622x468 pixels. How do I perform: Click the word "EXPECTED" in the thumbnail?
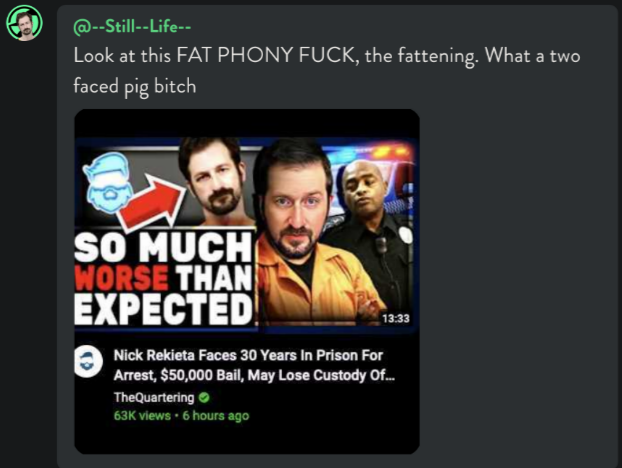click(163, 309)
